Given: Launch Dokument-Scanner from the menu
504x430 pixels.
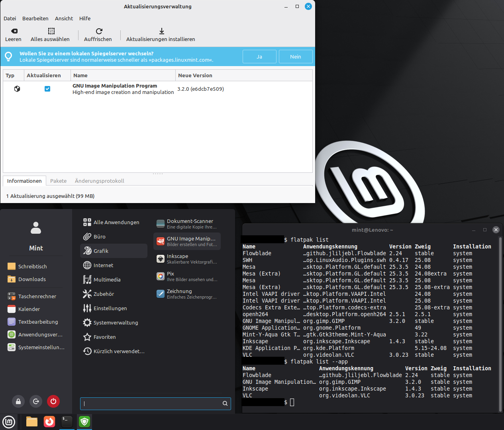Looking at the screenshot, I should (187, 224).
